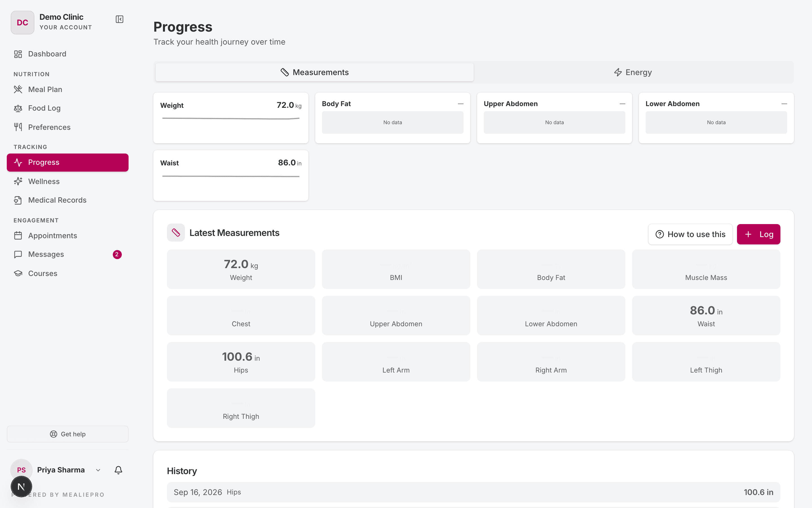
Task: Open the Body Fat No data card
Action: tap(392, 118)
